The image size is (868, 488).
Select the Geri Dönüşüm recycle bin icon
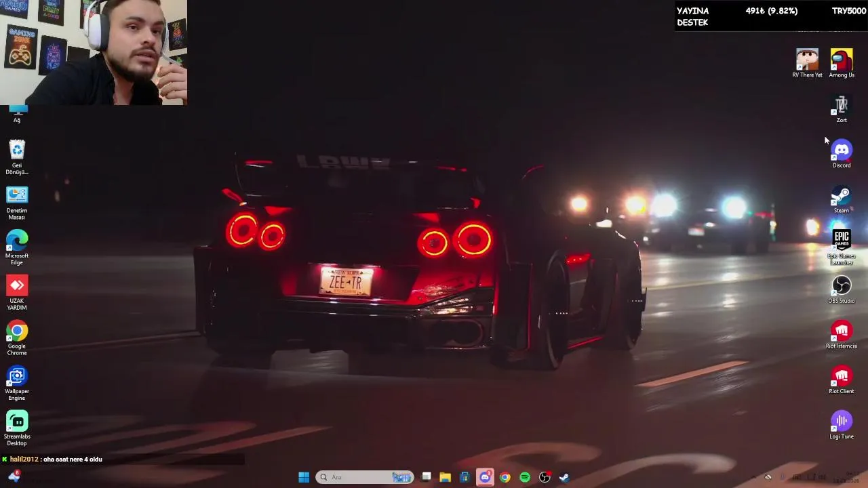17,157
